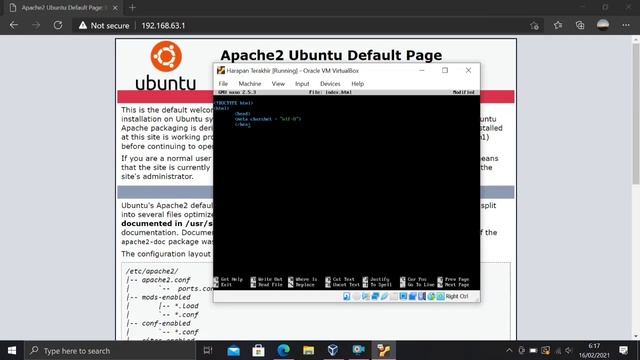
Task: Close the Apache2 Ubuntu Default Page tab
Action: (x=115, y=8)
